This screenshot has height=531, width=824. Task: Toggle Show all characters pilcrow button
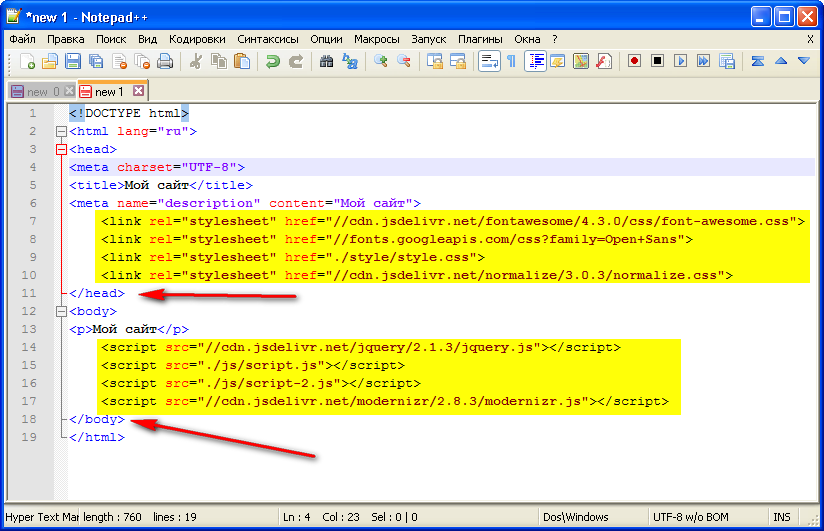pyautogui.click(x=512, y=62)
